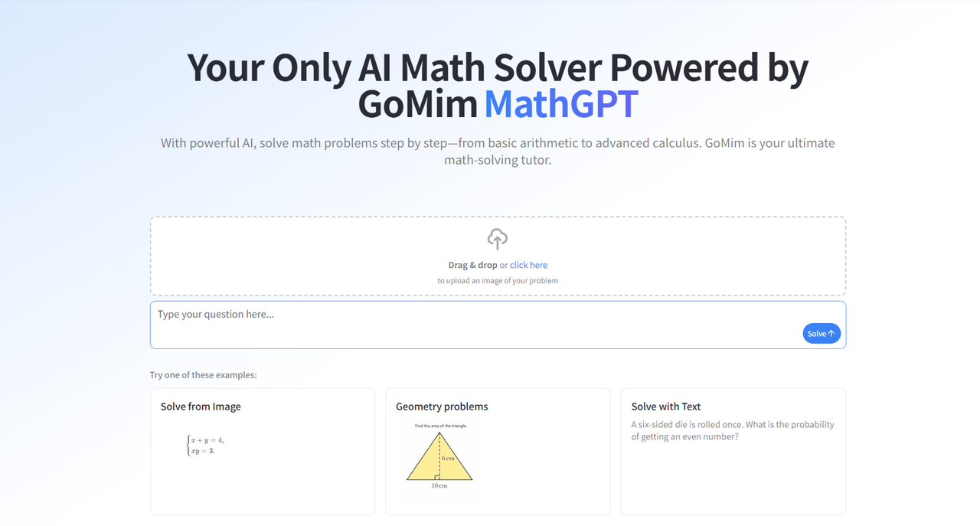Click the yellow triangle diagram thumbnail
The image size is (980, 526).
(x=439, y=456)
